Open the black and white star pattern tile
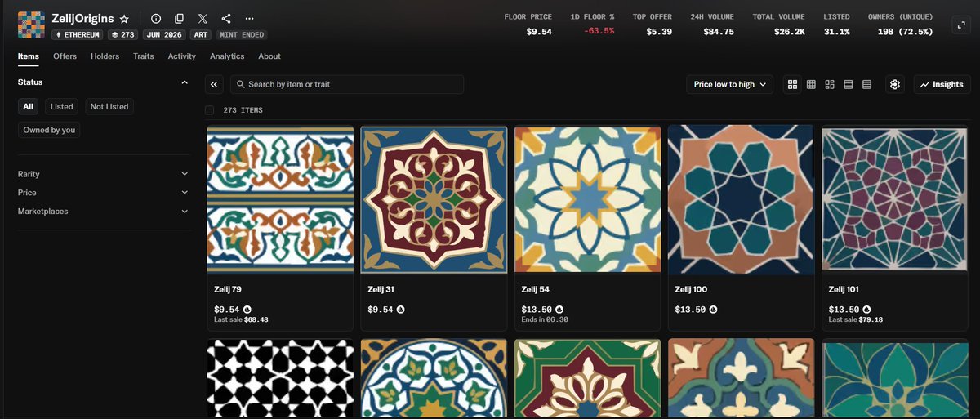This screenshot has width=980, height=419. point(280,379)
